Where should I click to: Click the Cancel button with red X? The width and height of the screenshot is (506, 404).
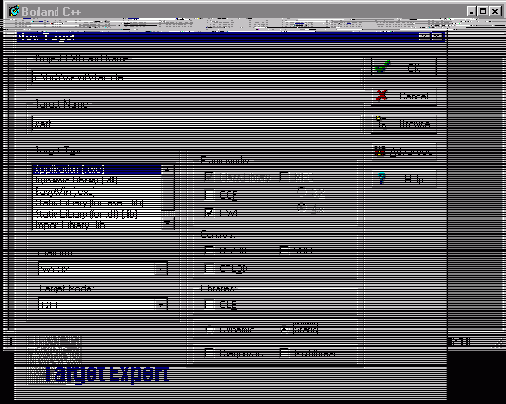[x=404, y=96]
